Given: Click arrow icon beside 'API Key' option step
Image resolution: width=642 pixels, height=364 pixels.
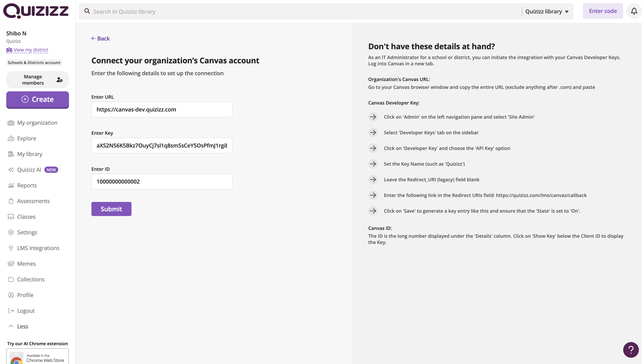Looking at the screenshot, I should tap(373, 148).
